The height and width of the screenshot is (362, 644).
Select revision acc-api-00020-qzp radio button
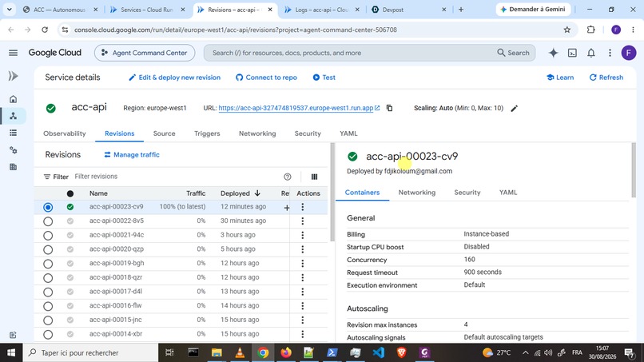click(x=48, y=249)
